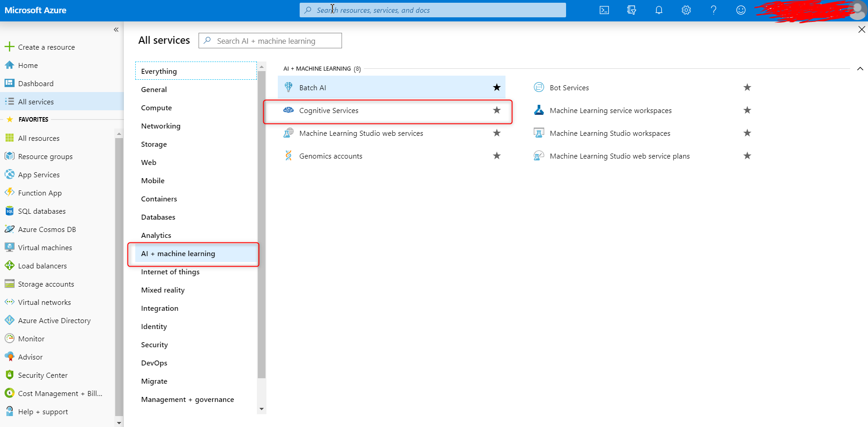Collapse the AI + Machine Learning section
868x427 pixels.
861,68
